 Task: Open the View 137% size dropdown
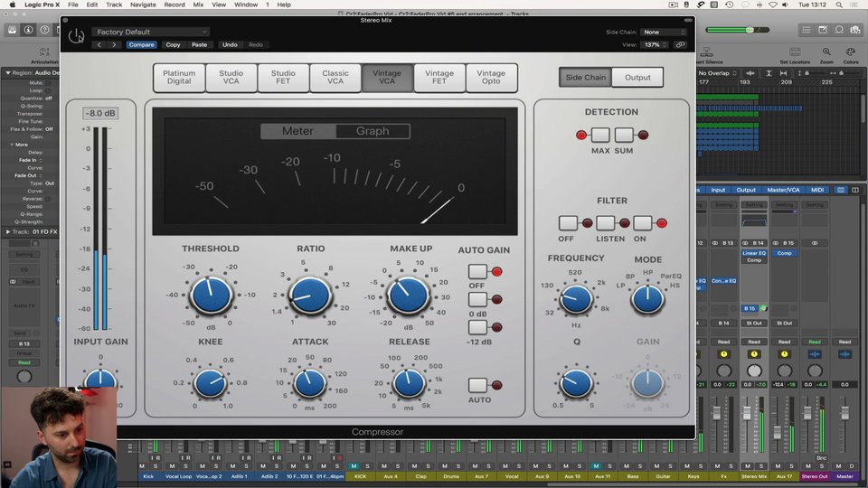click(655, 45)
